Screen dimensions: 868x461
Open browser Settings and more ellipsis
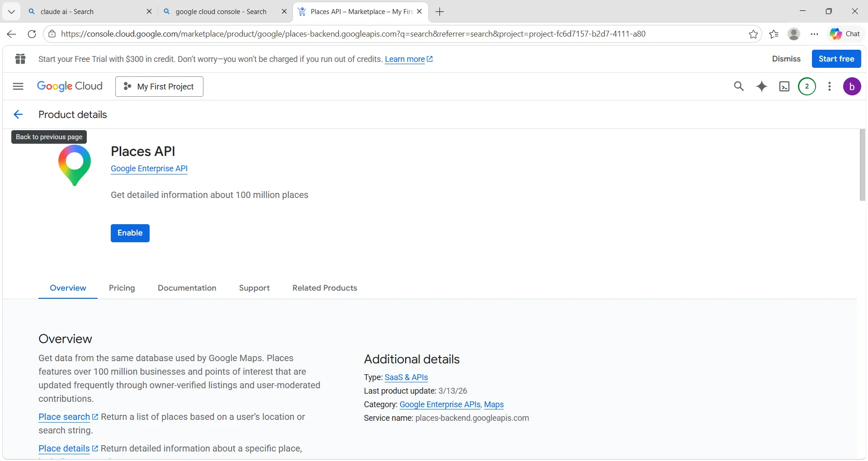(814, 34)
